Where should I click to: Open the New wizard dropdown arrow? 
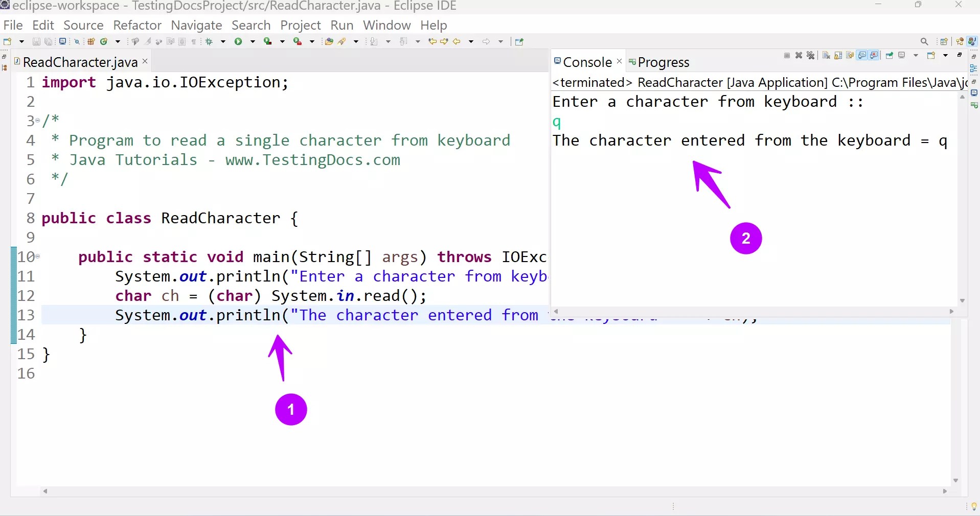(x=21, y=41)
